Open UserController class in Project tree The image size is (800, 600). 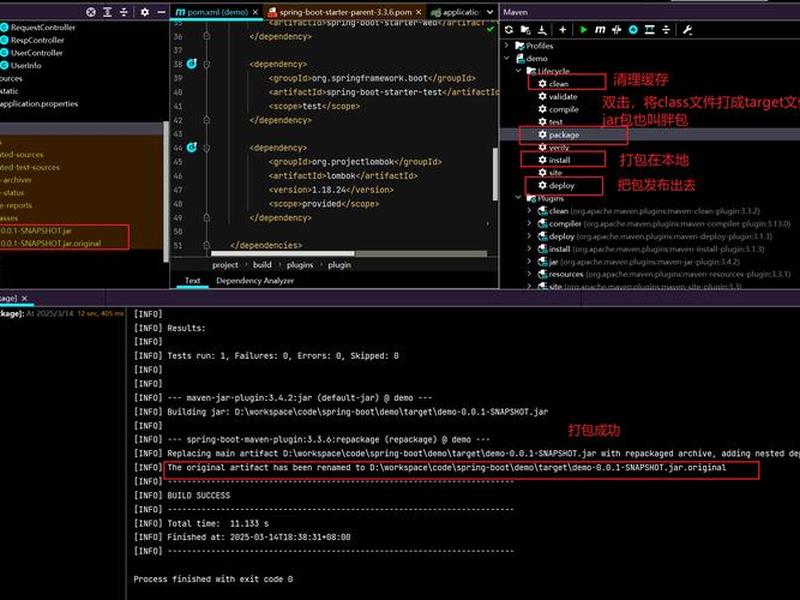pyautogui.click(x=32, y=53)
